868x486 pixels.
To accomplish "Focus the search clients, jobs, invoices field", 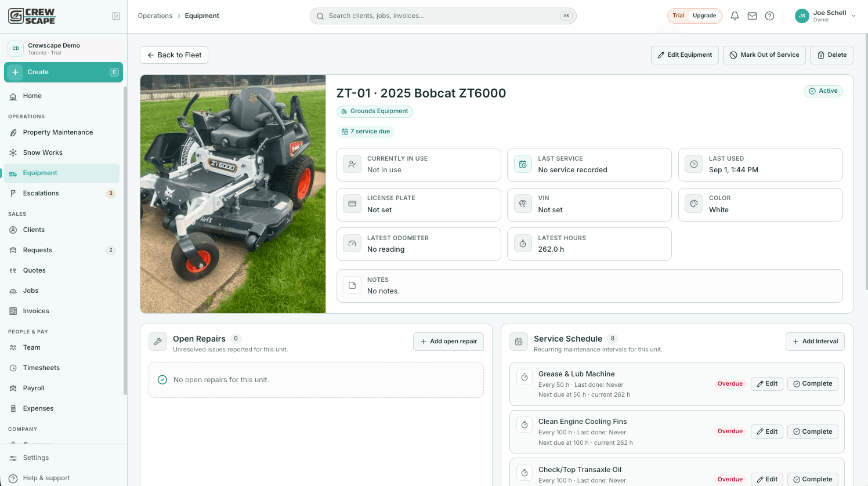I will (x=443, y=16).
